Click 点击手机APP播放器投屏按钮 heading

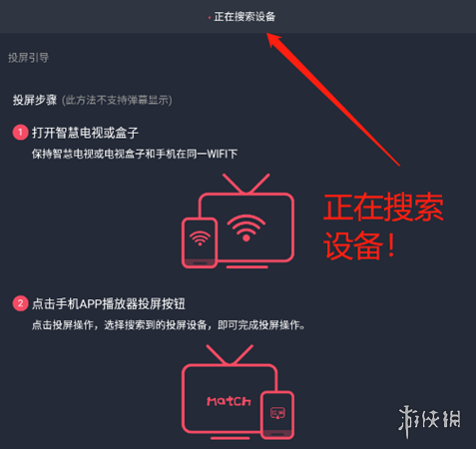pos(109,304)
